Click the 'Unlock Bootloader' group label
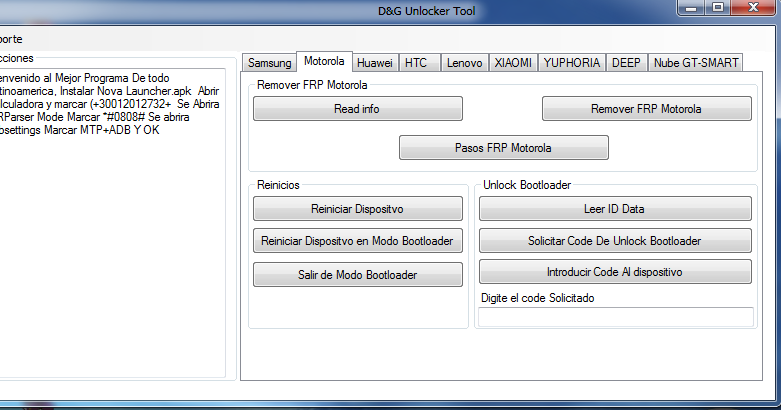Viewport: 781px width, 410px height. pyautogui.click(x=526, y=185)
